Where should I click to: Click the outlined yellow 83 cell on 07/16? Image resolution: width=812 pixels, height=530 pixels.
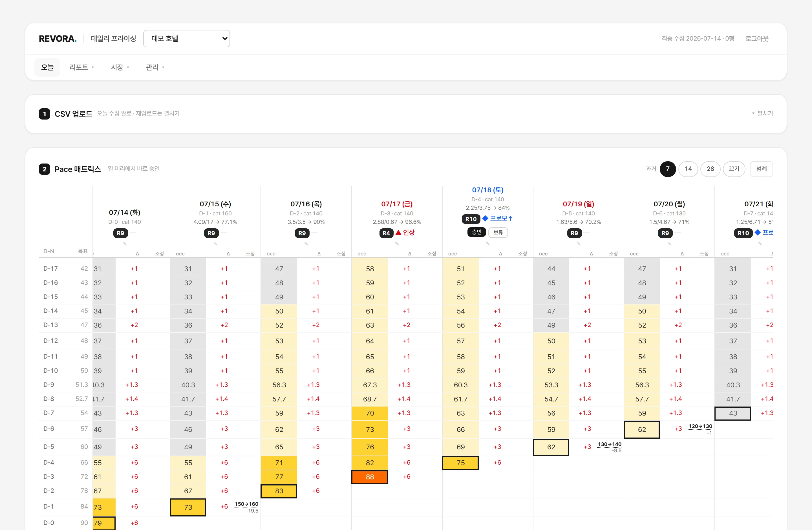(x=279, y=491)
